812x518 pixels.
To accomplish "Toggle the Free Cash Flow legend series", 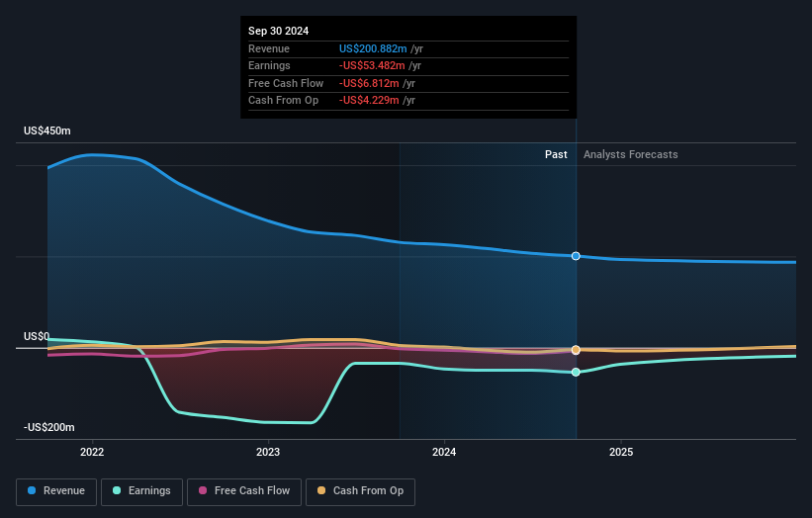I will [244, 491].
